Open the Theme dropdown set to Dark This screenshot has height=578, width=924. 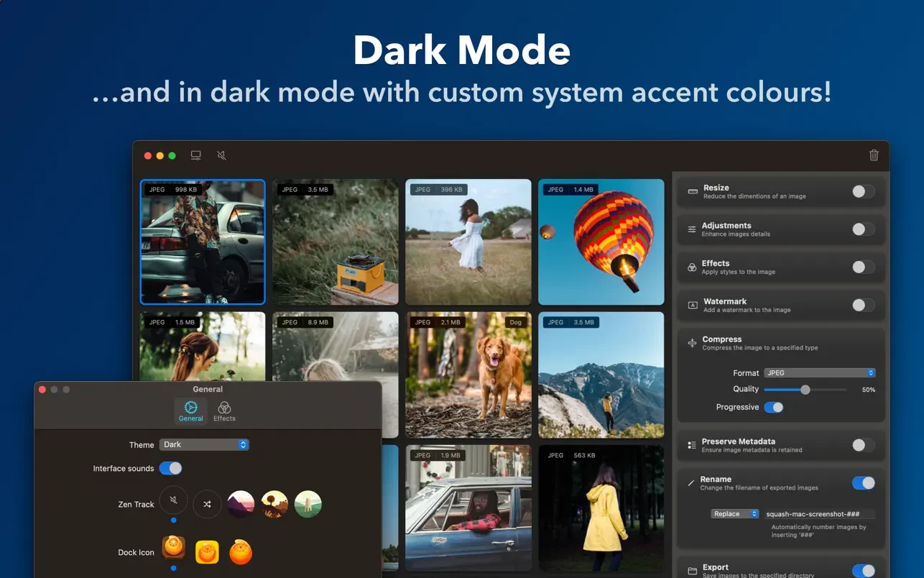204,445
